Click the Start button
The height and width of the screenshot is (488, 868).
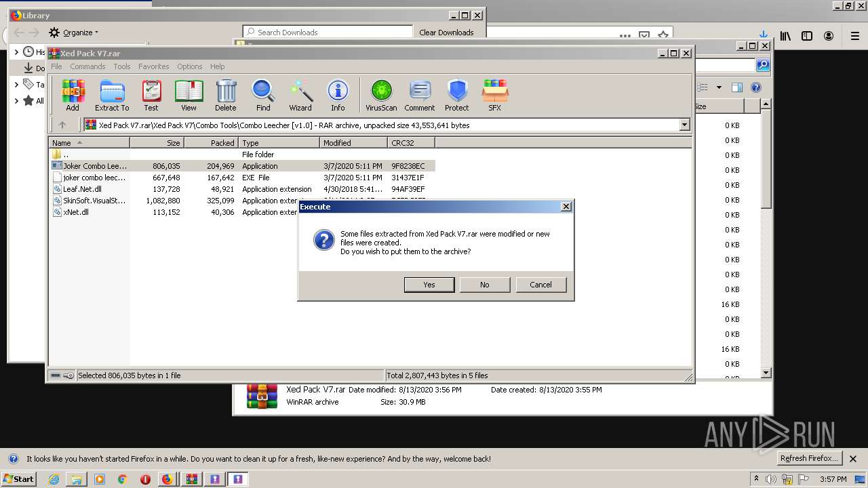point(19,479)
